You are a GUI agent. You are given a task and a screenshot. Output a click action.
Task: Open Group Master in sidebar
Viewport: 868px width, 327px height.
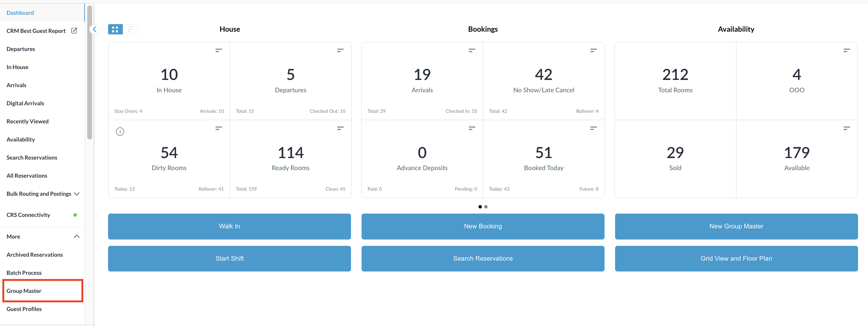(x=24, y=290)
